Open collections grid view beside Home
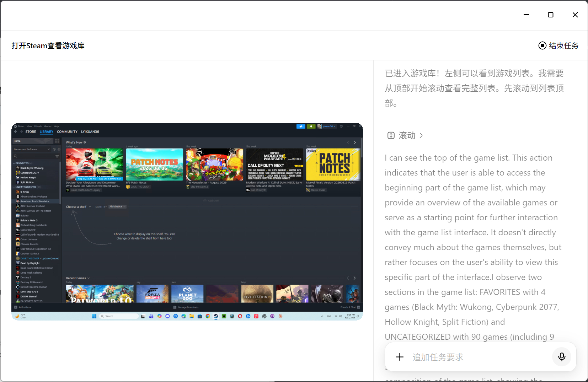 coord(57,141)
